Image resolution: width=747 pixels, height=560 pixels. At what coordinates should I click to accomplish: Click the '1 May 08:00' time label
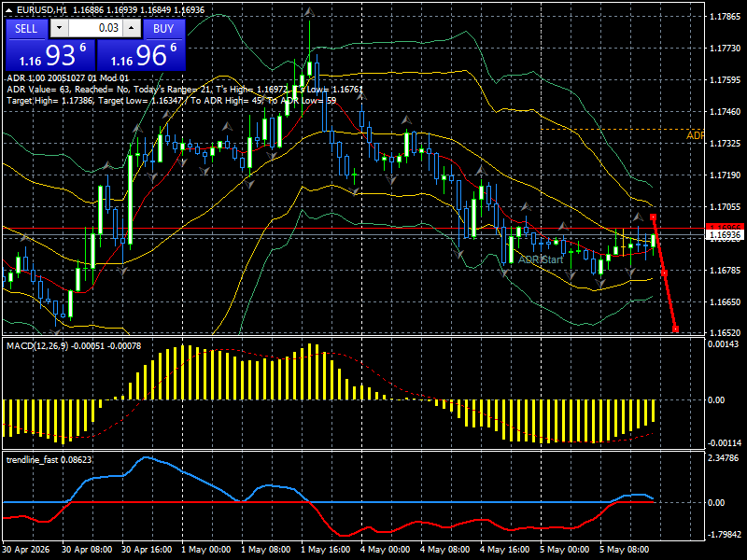[265, 550]
